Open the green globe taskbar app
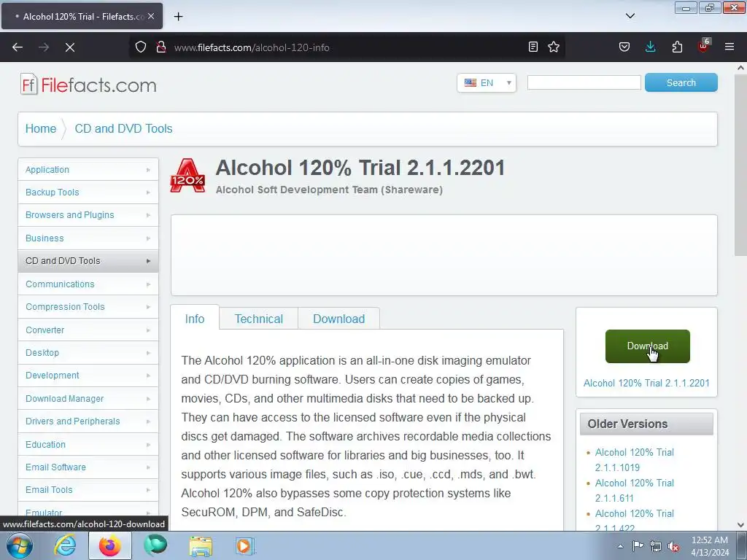Image resolution: width=747 pixels, height=560 pixels. (155, 545)
